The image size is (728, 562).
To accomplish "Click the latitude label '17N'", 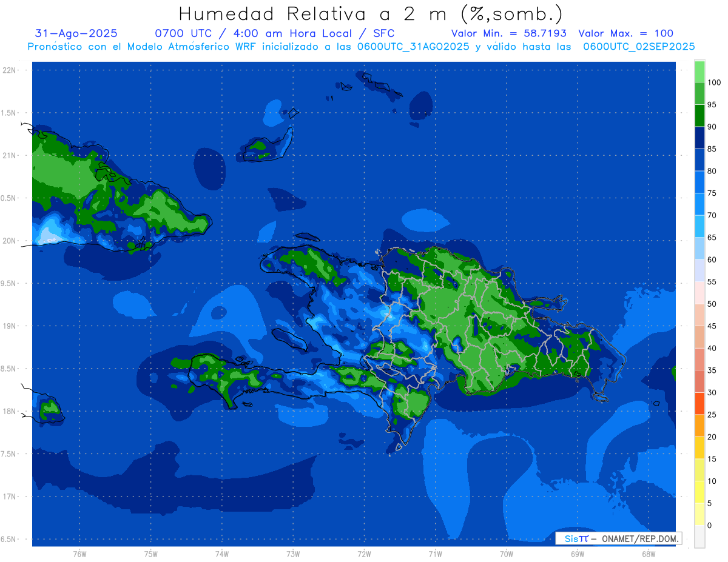I will (9, 497).
